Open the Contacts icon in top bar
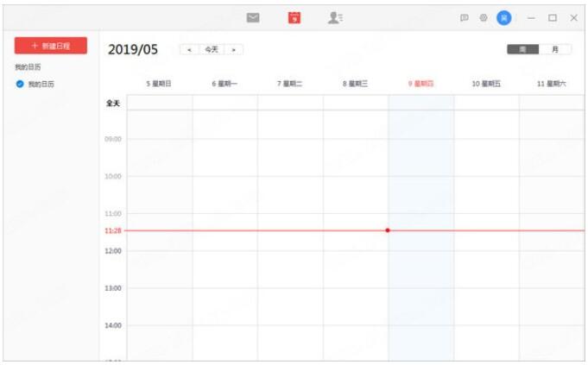Screen dimensions: 588x365 click(335, 17)
